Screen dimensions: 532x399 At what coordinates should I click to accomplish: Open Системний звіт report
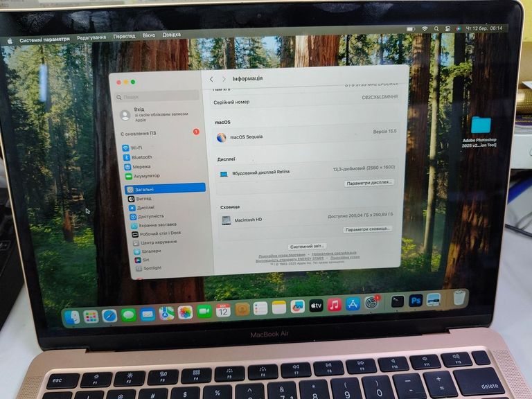308,247
